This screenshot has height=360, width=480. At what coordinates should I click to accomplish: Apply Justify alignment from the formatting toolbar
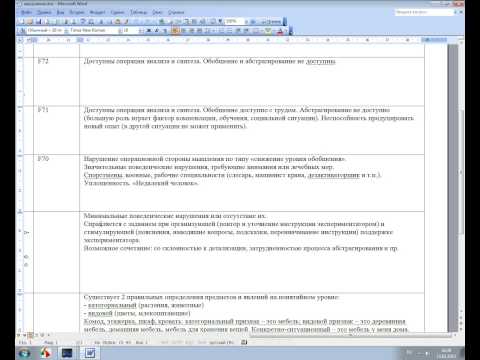tap(199, 31)
